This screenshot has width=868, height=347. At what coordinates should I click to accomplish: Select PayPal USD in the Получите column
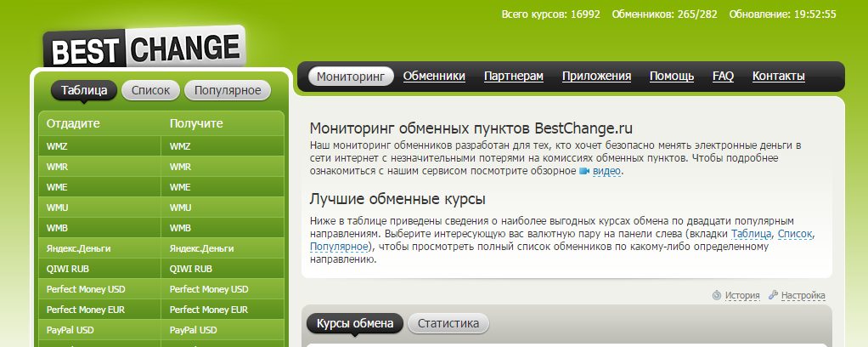[223, 330]
